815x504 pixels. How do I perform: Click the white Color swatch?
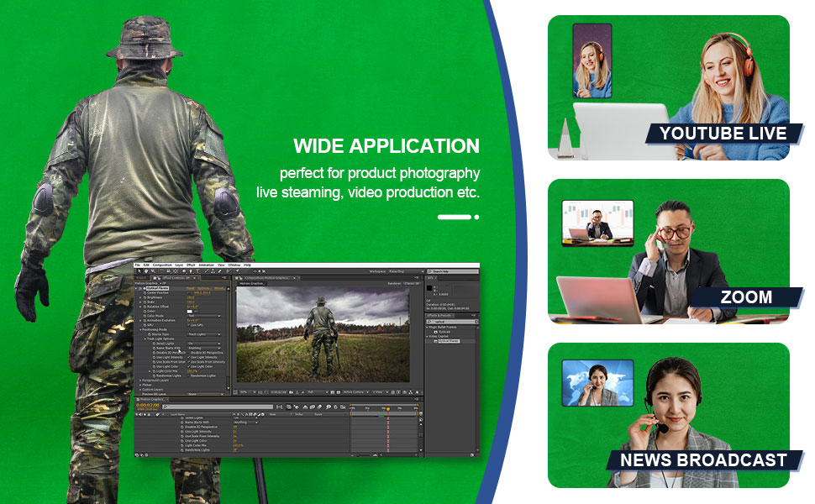[x=190, y=311]
